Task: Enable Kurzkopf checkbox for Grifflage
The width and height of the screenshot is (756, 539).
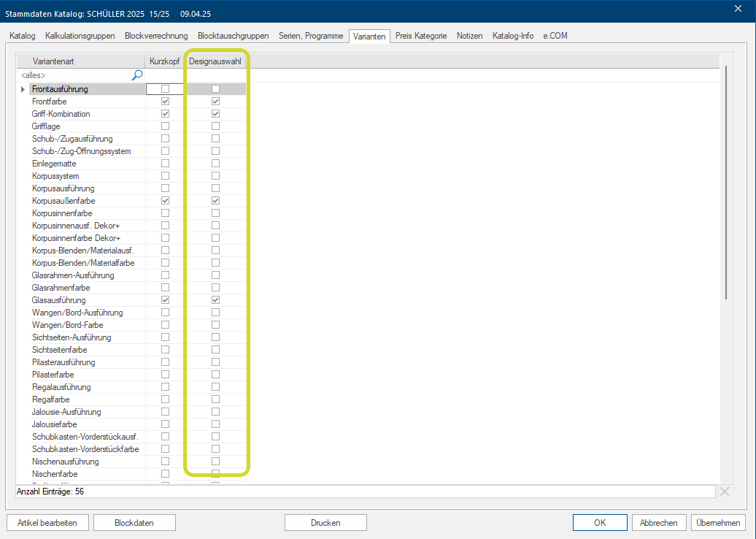Action: click(165, 126)
